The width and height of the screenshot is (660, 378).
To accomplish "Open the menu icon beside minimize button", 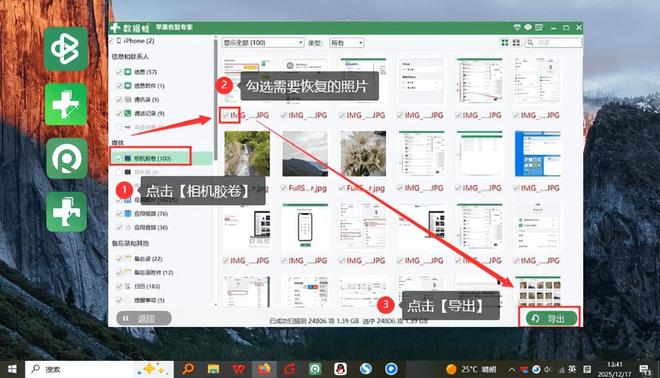I will pos(539,27).
